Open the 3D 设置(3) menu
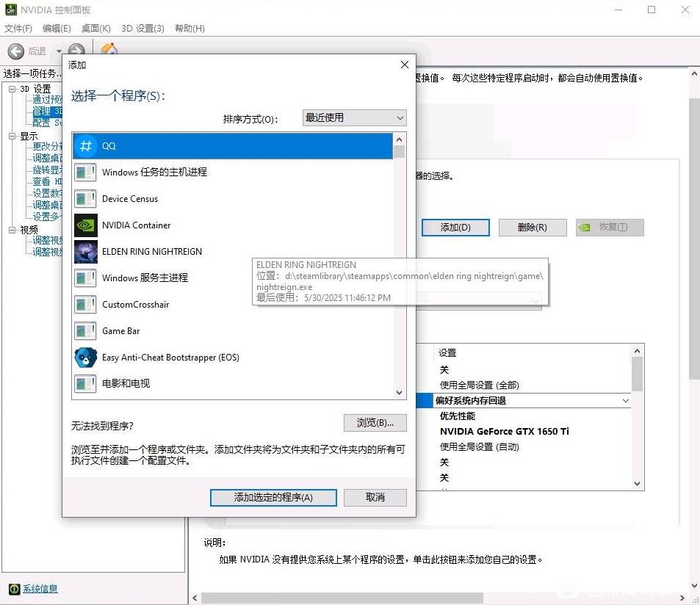Image resolution: width=700 pixels, height=605 pixels. click(x=142, y=29)
